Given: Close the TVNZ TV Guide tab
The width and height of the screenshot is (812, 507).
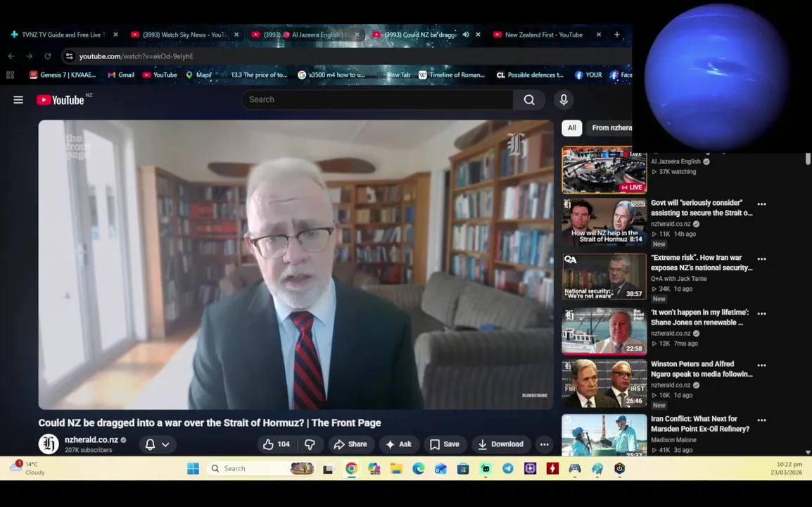Looking at the screenshot, I should tap(115, 35).
